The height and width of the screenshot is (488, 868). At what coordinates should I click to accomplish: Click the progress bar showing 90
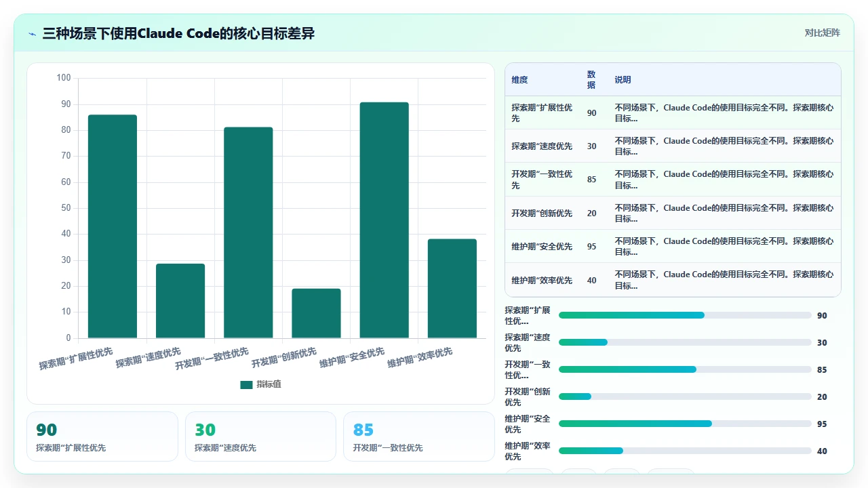(685, 315)
